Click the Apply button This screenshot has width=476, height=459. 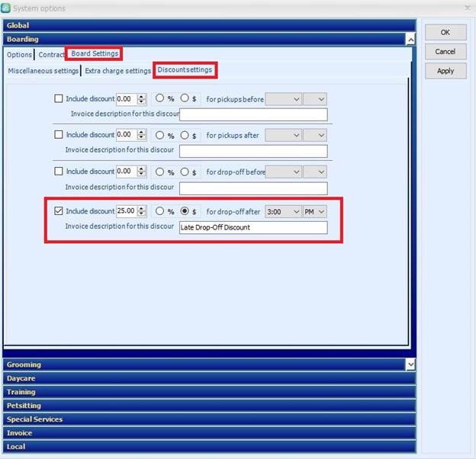pos(445,71)
